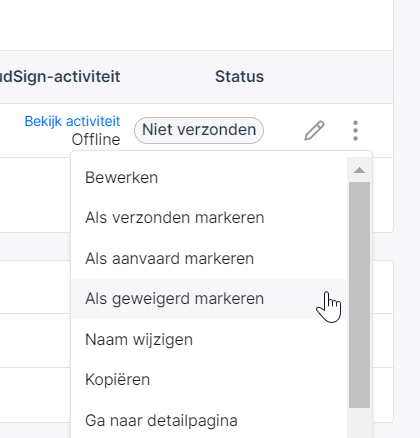
Task: Click the dropdown scrollbar thumb
Action: point(359,295)
